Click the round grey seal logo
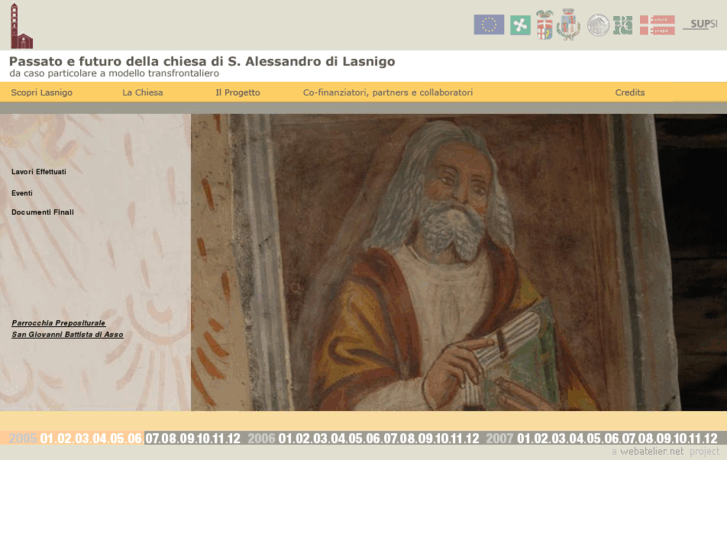This screenshot has width=727, height=545. [x=598, y=25]
